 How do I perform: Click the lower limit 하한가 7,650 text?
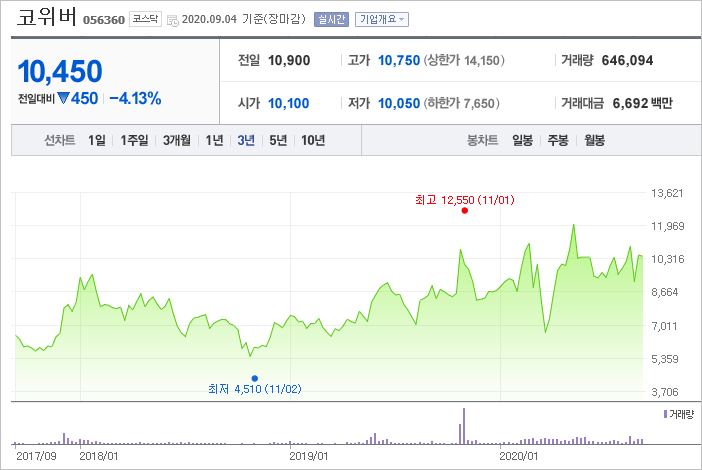461,103
